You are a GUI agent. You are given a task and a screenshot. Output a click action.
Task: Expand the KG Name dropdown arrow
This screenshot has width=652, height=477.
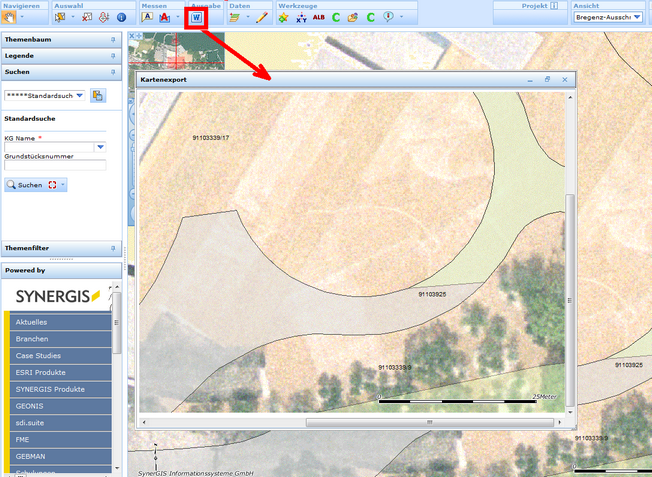[x=100, y=147]
